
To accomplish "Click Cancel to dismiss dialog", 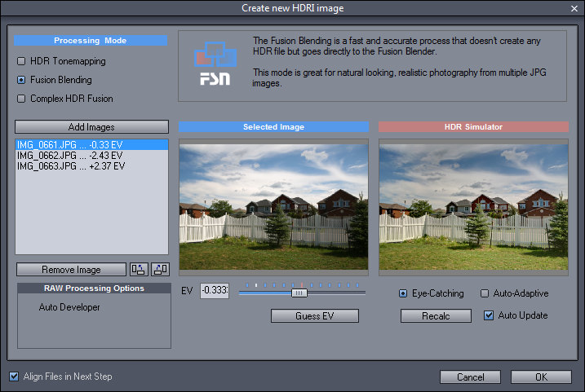I will click(470, 377).
